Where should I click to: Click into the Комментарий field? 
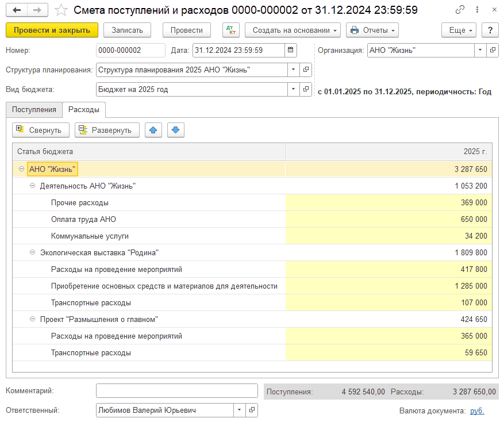point(176,391)
